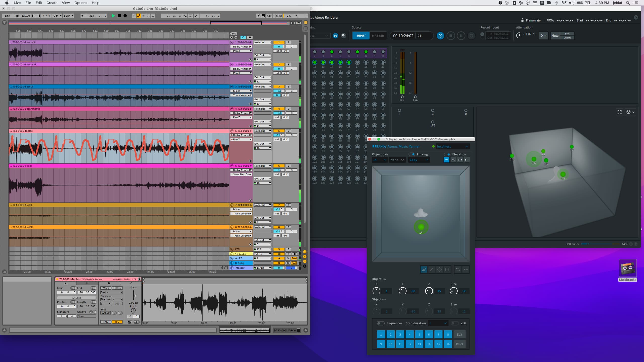The height and width of the screenshot is (362, 644).
Task: Click the Attenuation knob in the Renderer
Action: click(x=519, y=35)
